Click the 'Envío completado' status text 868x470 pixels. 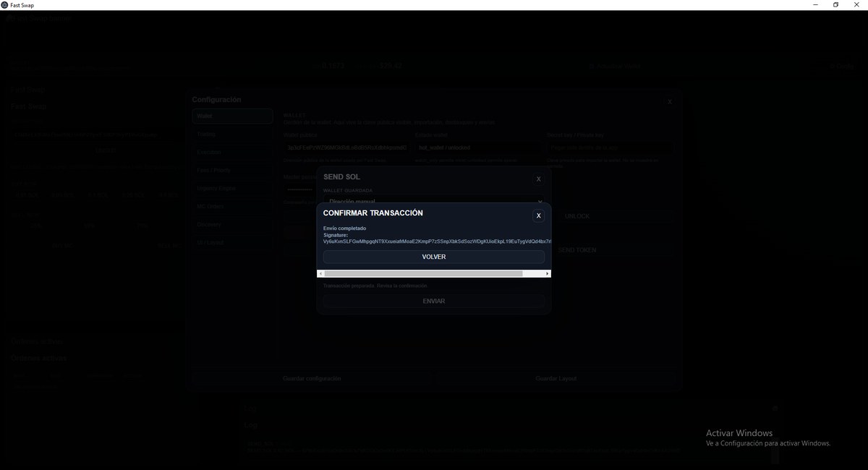344,228
